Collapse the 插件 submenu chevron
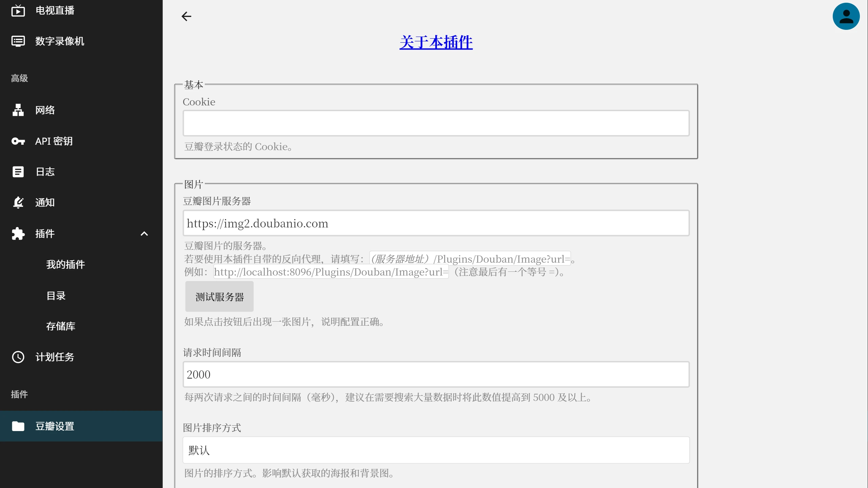 coord(144,233)
